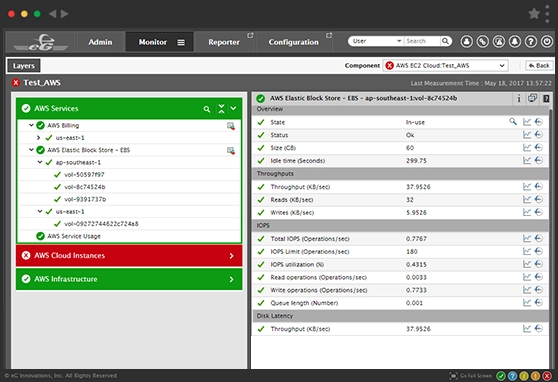Click the alarm bell icon in the header
558x382 pixels.
[x=515, y=42]
